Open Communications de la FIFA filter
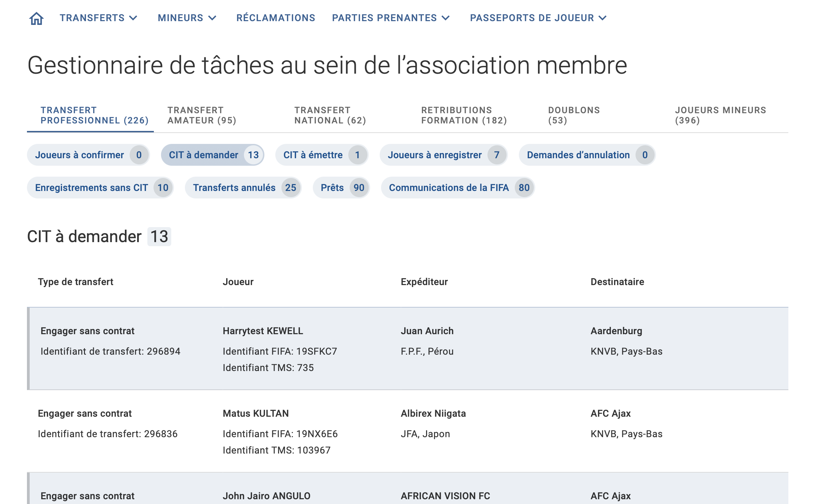Image resolution: width=816 pixels, height=504 pixels. 458,188
